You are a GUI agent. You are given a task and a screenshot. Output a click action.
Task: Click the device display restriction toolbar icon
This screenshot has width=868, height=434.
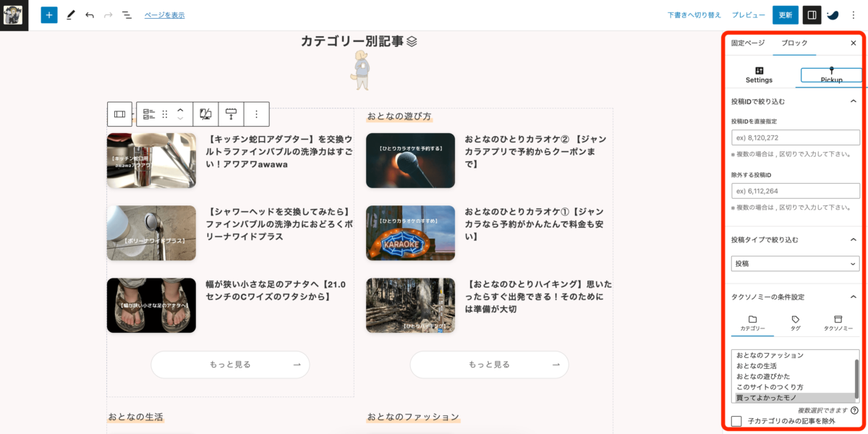[x=205, y=114]
